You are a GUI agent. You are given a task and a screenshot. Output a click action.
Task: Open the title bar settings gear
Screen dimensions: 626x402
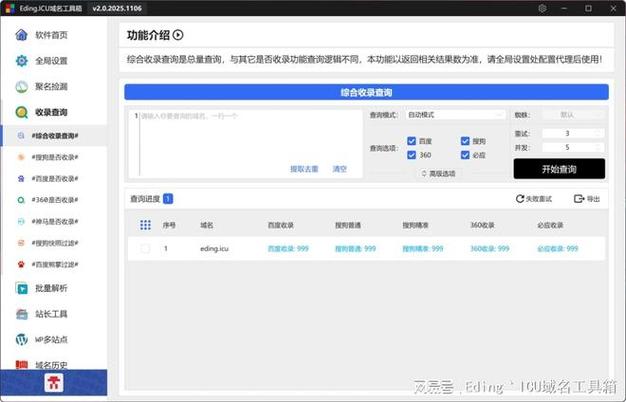pos(542,8)
